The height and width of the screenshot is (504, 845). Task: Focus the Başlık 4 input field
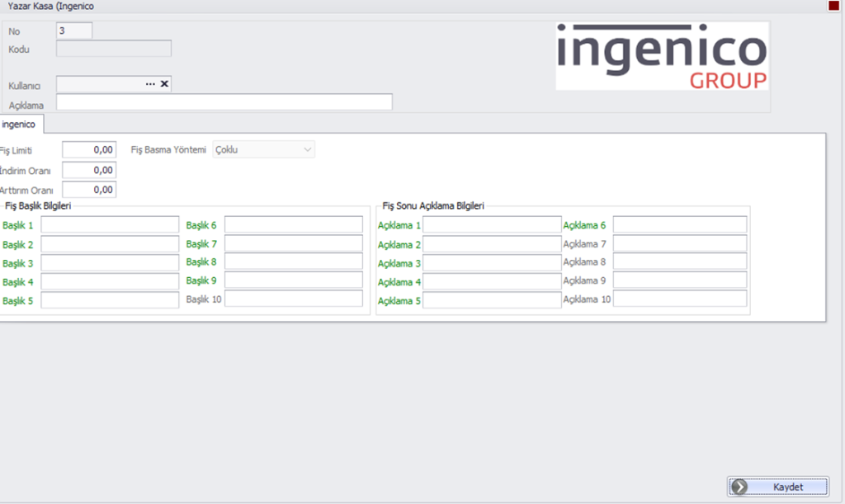tap(110, 281)
